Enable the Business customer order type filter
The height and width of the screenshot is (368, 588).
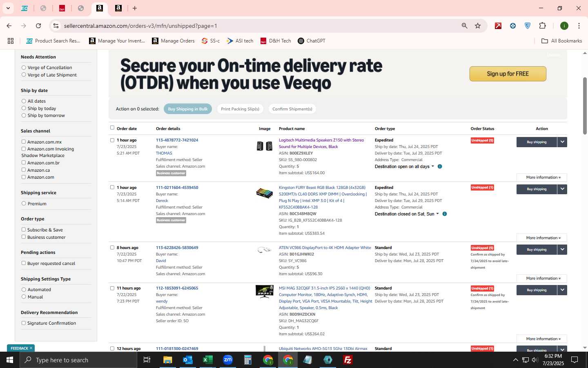point(24,237)
